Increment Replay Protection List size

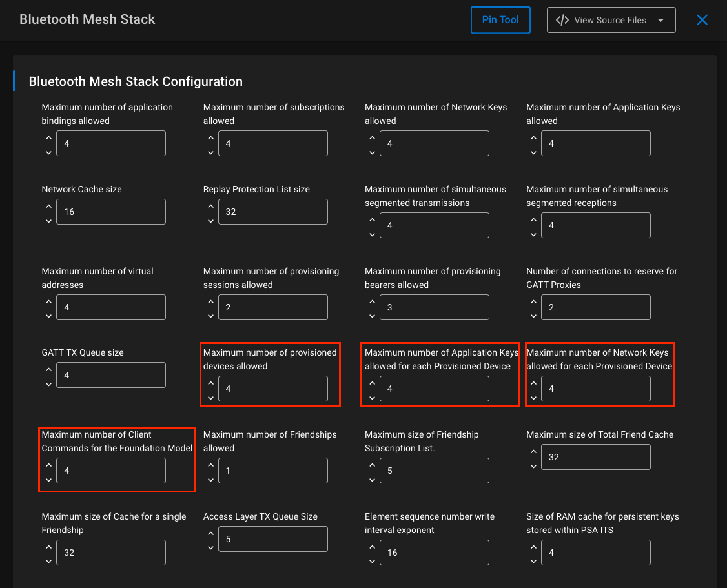[x=210, y=207]
